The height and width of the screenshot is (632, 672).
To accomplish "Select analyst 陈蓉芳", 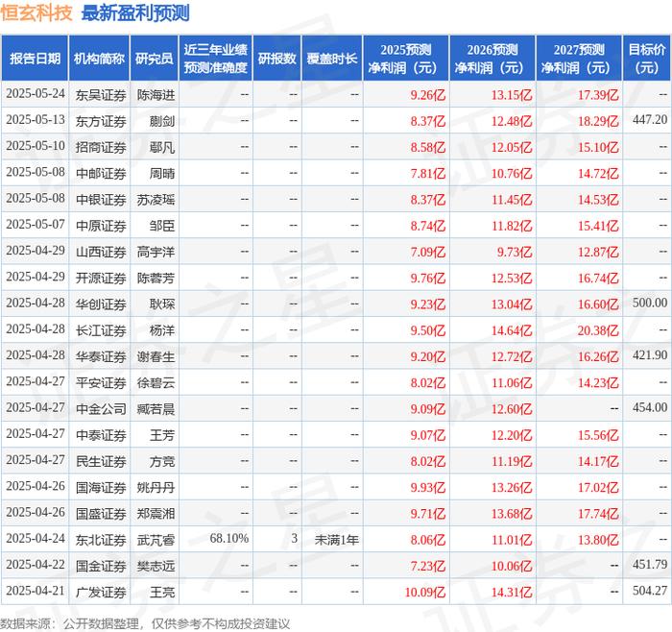I will pos(156,278).
